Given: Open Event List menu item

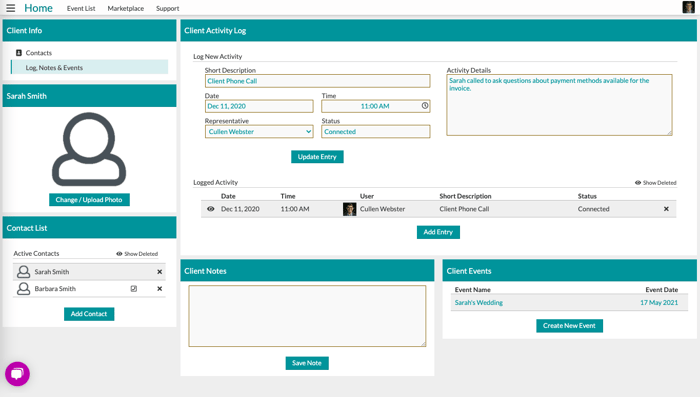Looking at the screenshot, I should (x=81, y=8).
